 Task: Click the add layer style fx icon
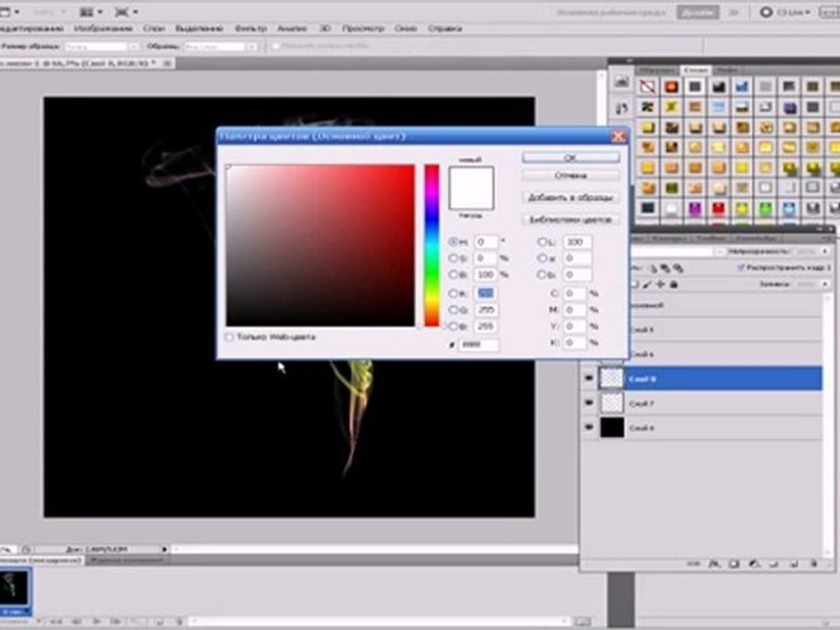(x=714, y=563)
